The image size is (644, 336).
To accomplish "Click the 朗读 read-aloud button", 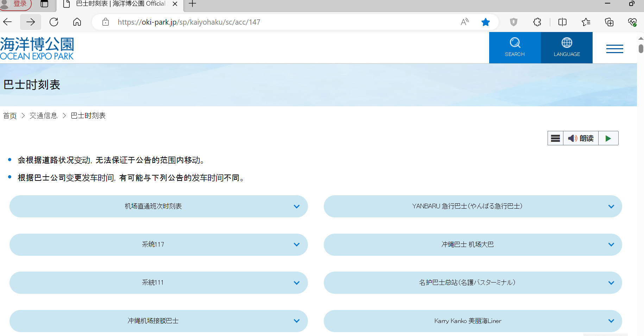I will click(x=581, y=138).
